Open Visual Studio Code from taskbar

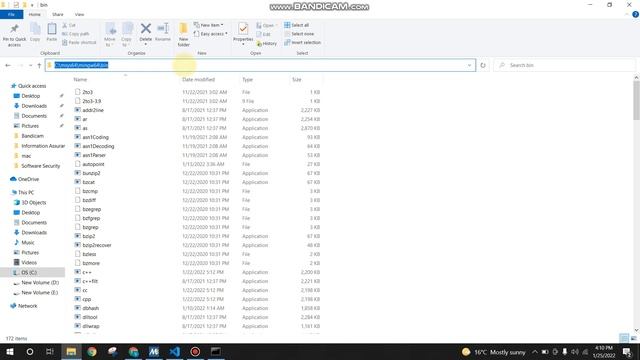coord(175,352)
